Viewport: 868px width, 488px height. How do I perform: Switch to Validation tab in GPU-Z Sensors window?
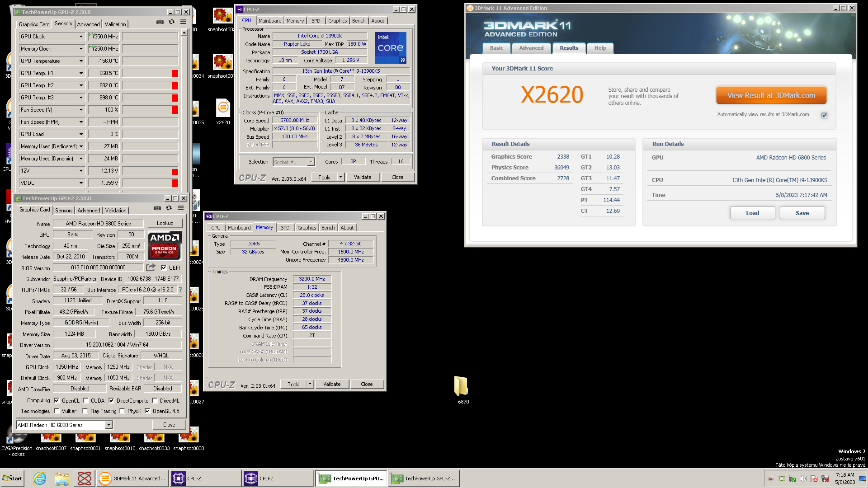[115, 24]
